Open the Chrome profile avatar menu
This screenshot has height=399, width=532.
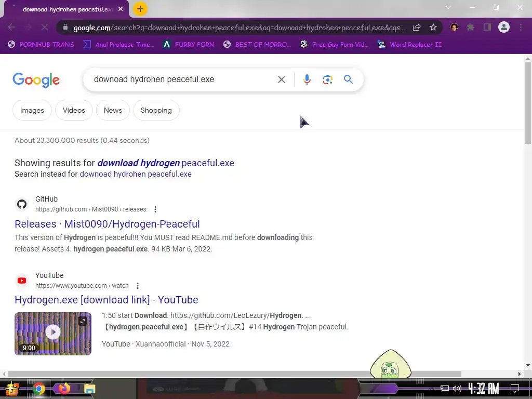click(x=504, y=27)
